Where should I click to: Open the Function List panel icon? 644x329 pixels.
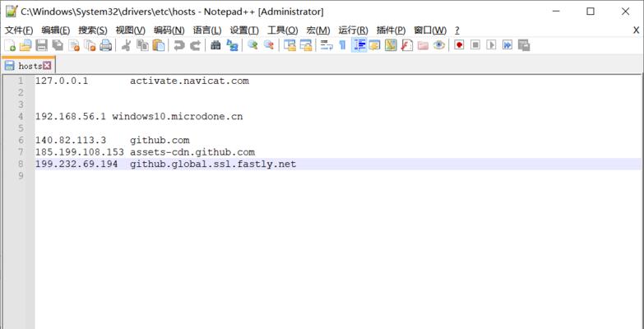pos(406,45)
